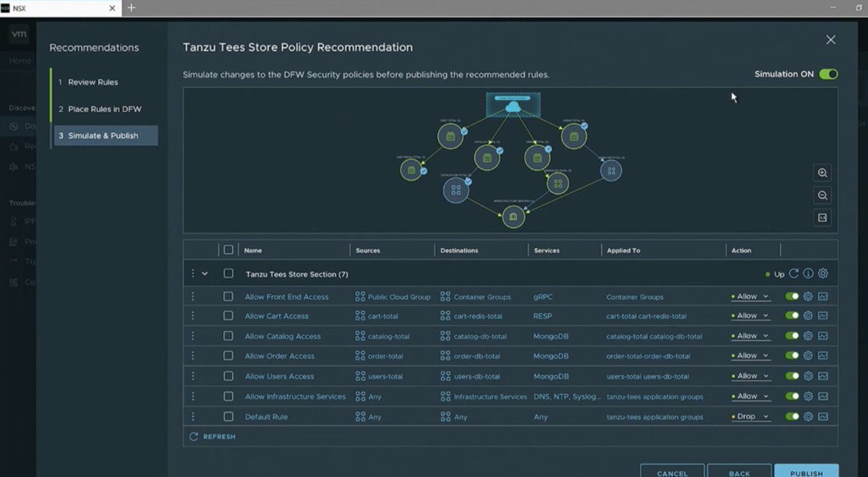The height and width of the screenshot is (477, 868).
Task: Fit topology map to screen
Action: pos(822,218)
